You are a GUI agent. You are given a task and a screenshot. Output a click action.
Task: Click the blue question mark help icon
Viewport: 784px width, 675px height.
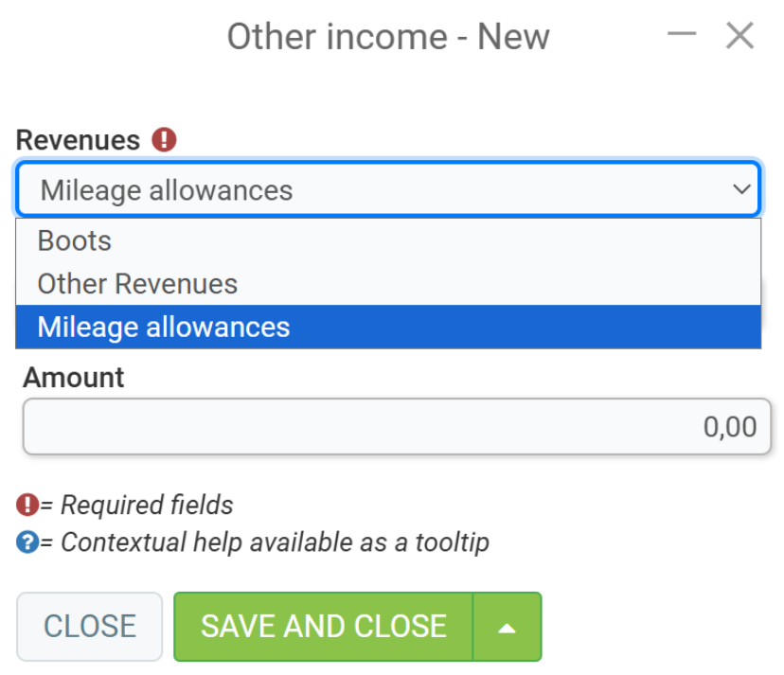click(x=27, y=542)
